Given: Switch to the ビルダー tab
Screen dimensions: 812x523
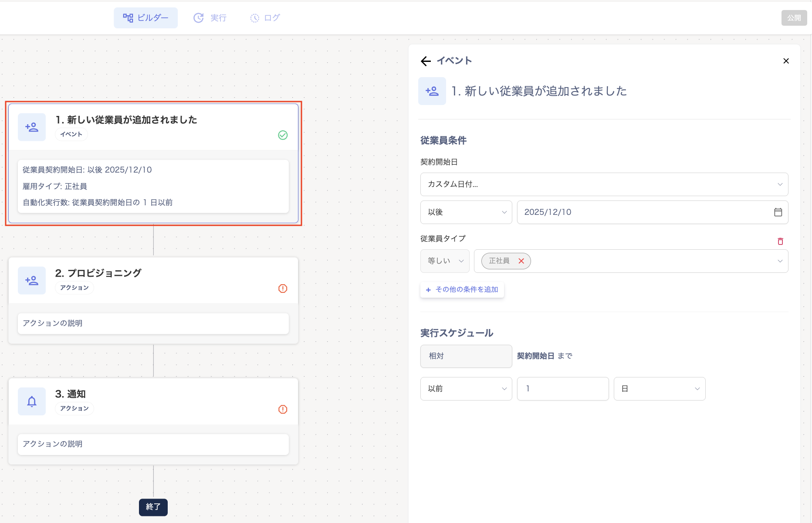Looking at the screenshot, I should coord(145,18).
